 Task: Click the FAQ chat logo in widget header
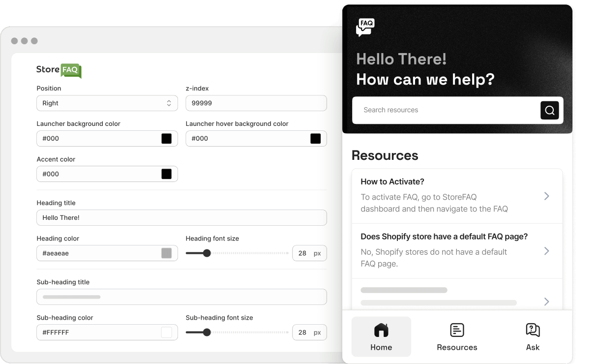pos(365,28)
